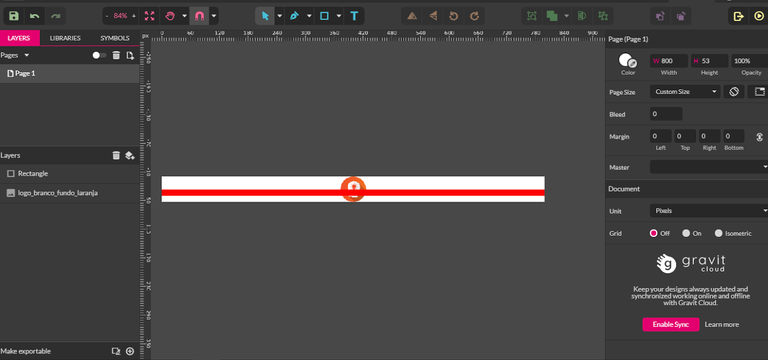Switch to the Symbols tab

[x=115, y=38]
